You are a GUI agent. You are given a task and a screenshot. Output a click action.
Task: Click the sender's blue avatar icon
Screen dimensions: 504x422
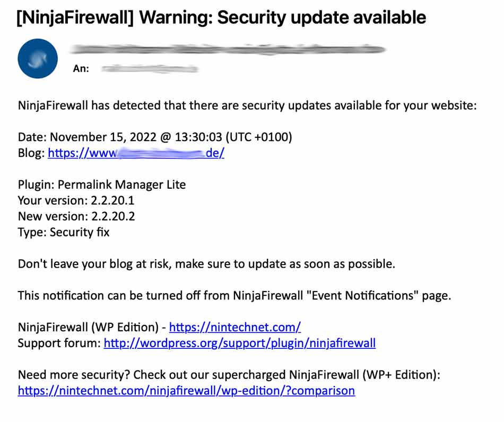[x=38, y=58]
